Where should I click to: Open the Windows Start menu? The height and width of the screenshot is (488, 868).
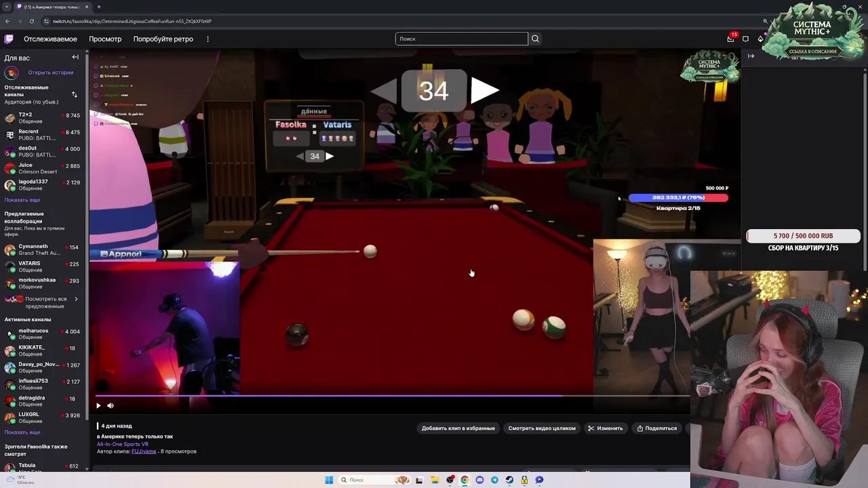pos(329,480)
